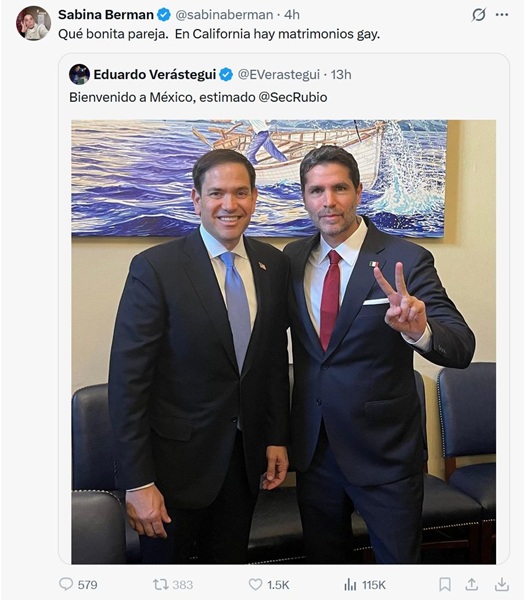Click the download icon at bottom right
Image resolution: width=524 pixels, height=600 pixels.
(x=502, y=584)
